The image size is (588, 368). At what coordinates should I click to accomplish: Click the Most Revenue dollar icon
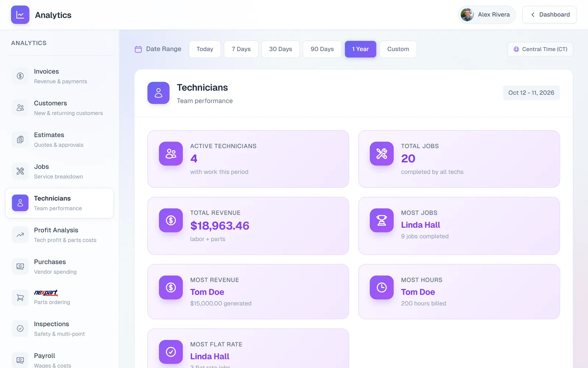[x=171, y=287]
